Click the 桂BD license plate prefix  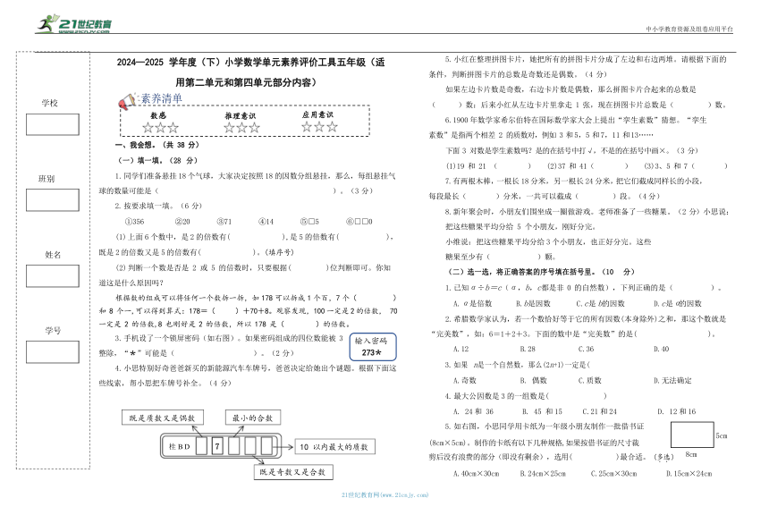tap(179, 447)
